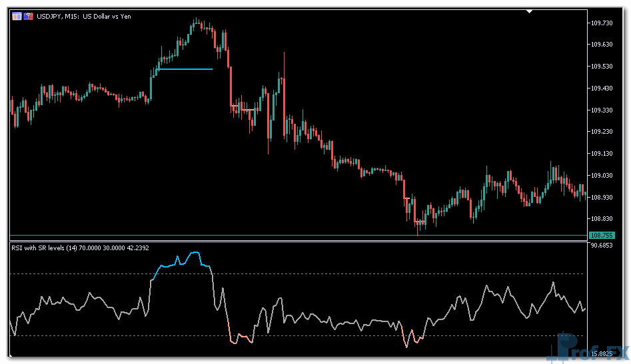Select the blue horizontal support line
This screenshot has width=631, height=364.
click(x=185, y=69)
